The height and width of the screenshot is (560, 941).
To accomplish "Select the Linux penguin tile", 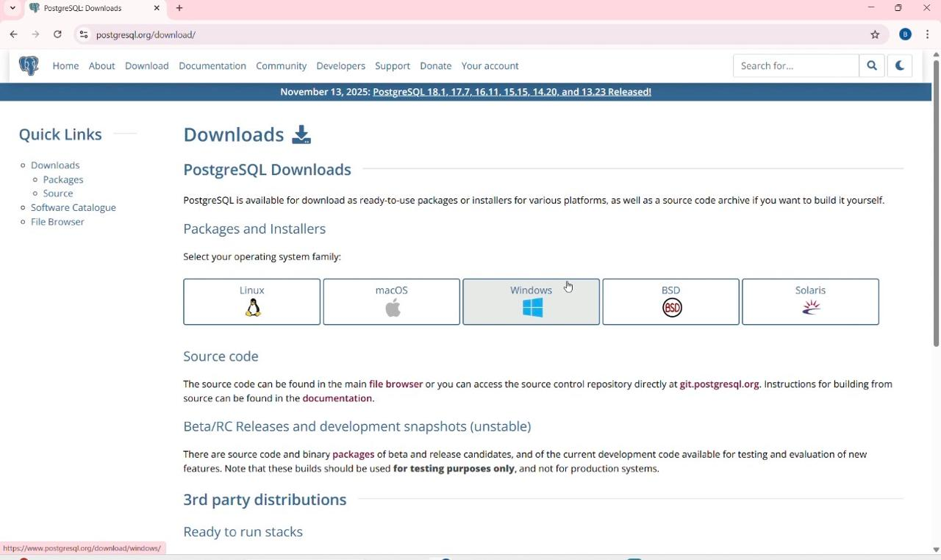I will coord(251,301).
